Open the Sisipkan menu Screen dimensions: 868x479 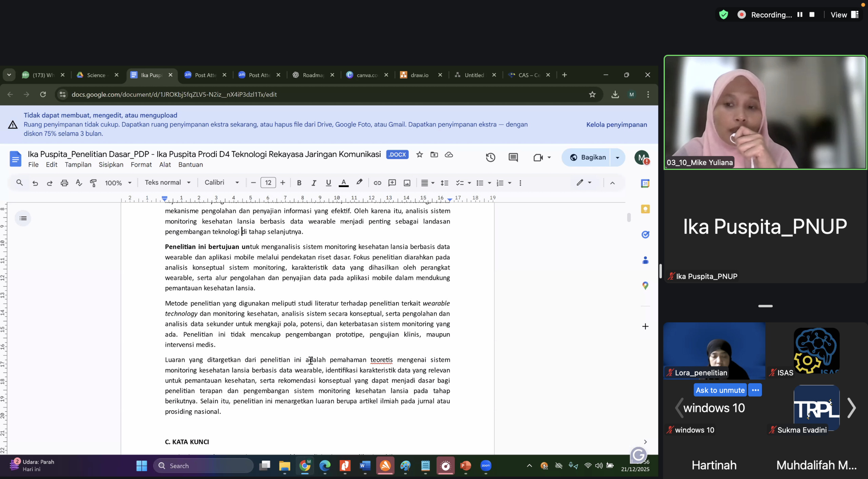[x=111, y=165]
